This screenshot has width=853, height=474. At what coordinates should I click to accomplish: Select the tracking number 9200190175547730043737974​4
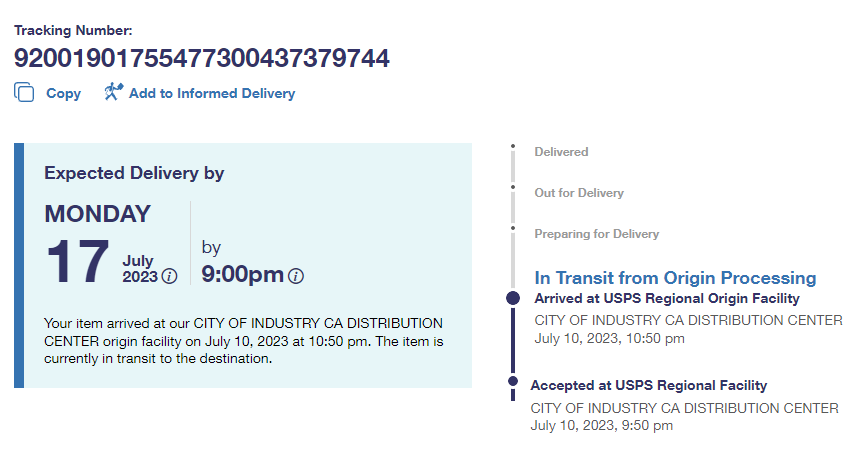tap(201, 57)
